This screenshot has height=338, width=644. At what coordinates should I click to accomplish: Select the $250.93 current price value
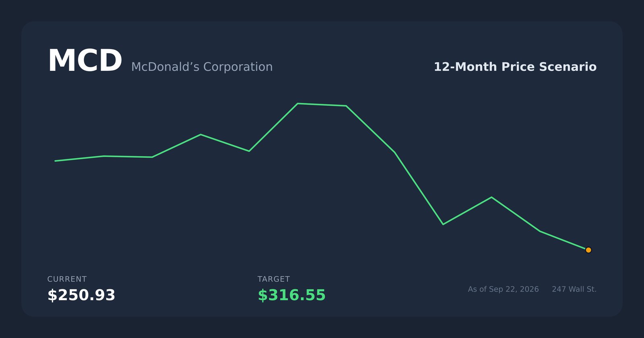tap(81, 295)
